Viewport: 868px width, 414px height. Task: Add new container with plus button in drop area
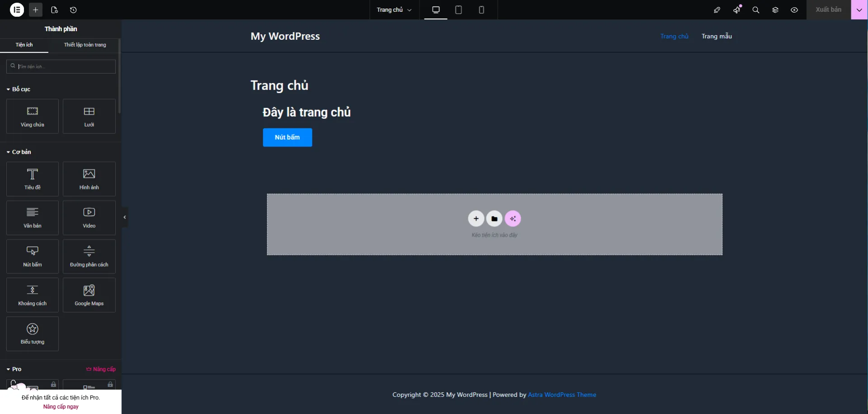[x=476, y=219]
